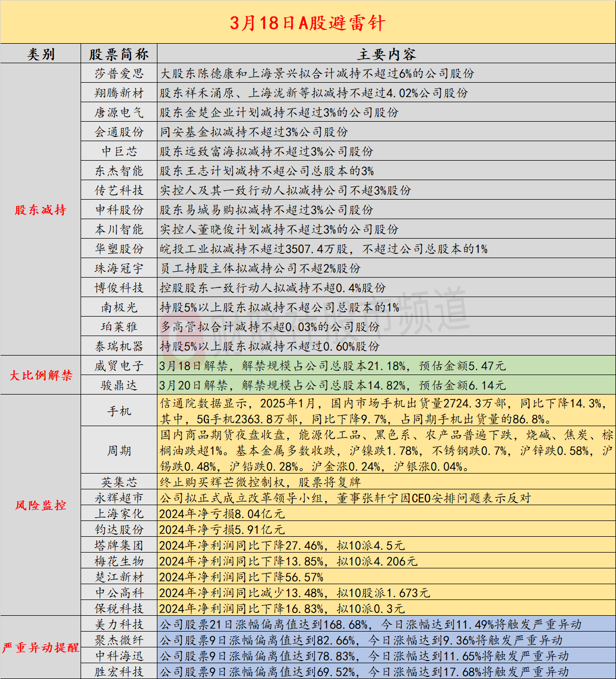
Task: Click the title 3月18日A股避雷针
Action: 307,23
